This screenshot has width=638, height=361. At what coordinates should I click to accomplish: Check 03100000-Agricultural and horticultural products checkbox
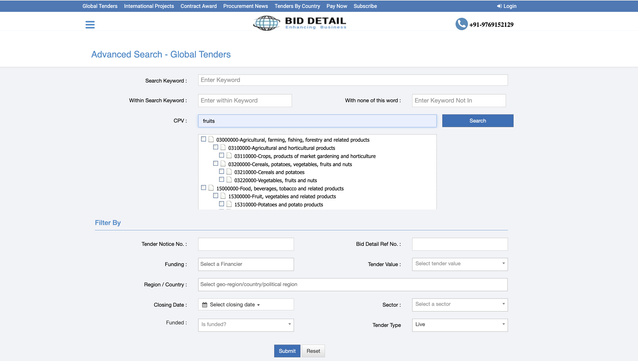point(216,147)
